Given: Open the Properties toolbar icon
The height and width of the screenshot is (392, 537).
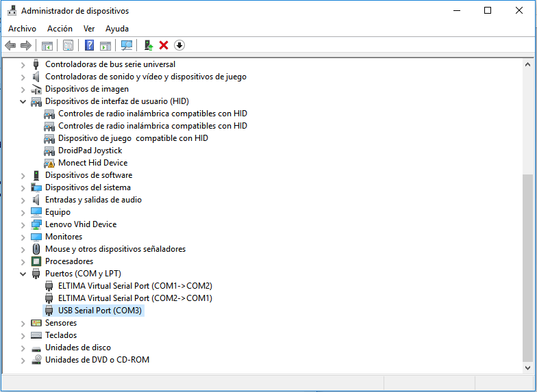Looking at the screenshot, I should 68,45.
